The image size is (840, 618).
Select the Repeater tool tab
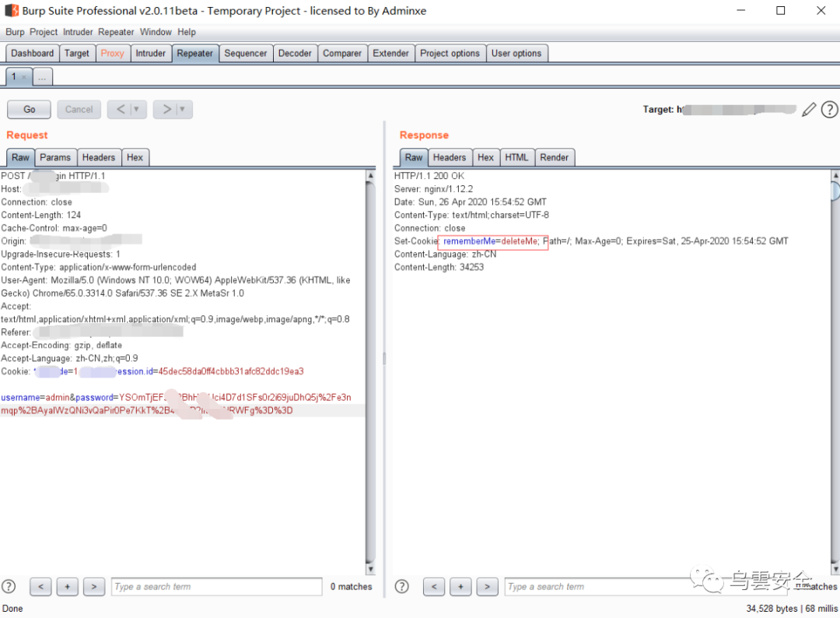195,54
